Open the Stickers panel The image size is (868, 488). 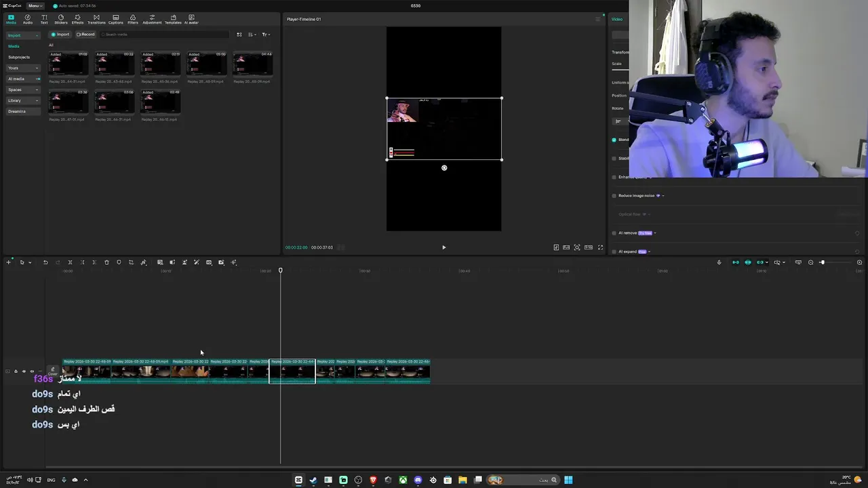coord(61,19)
